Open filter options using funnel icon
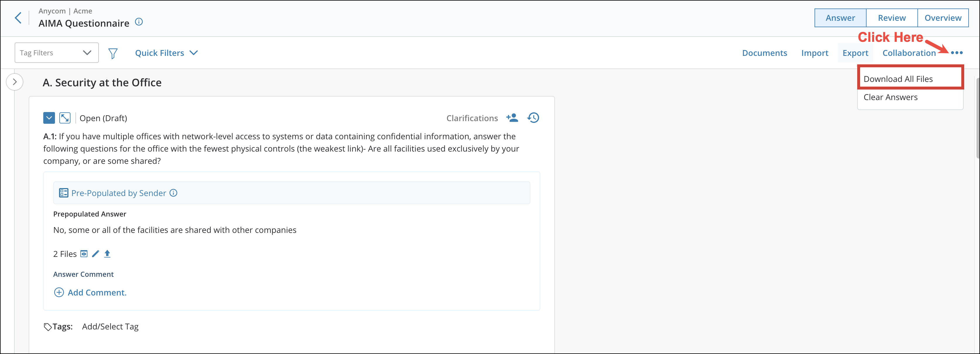 tap(113, 53)
